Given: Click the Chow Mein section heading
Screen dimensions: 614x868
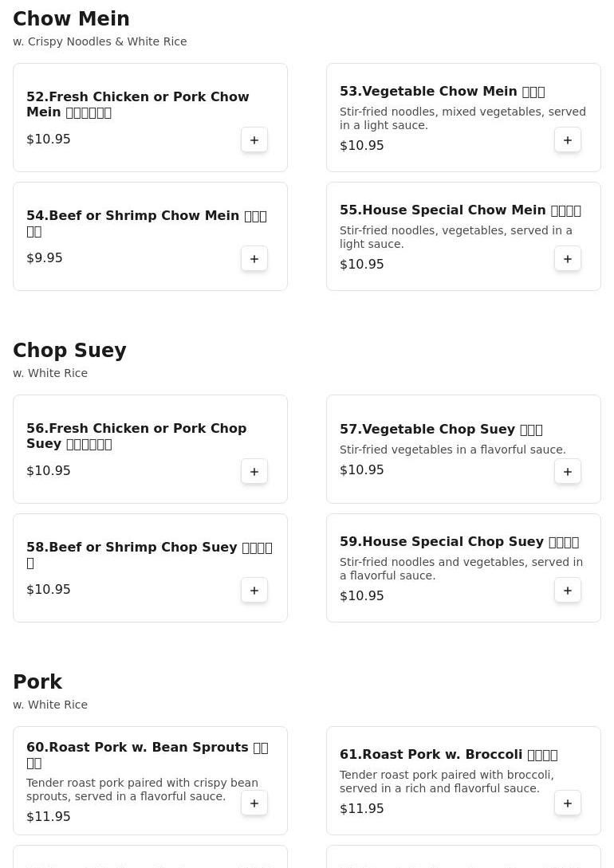Looking at the screenshot, I should click(72, 18).
